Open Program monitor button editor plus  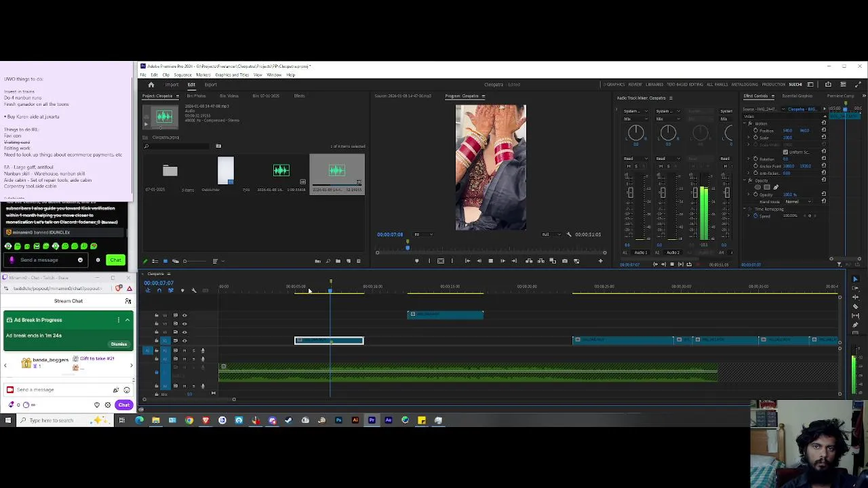601,261
